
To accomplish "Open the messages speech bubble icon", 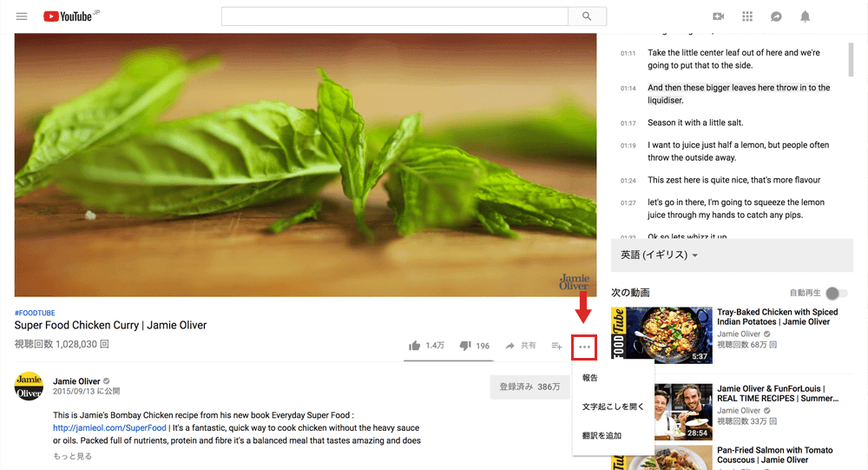I will point(776,17).
